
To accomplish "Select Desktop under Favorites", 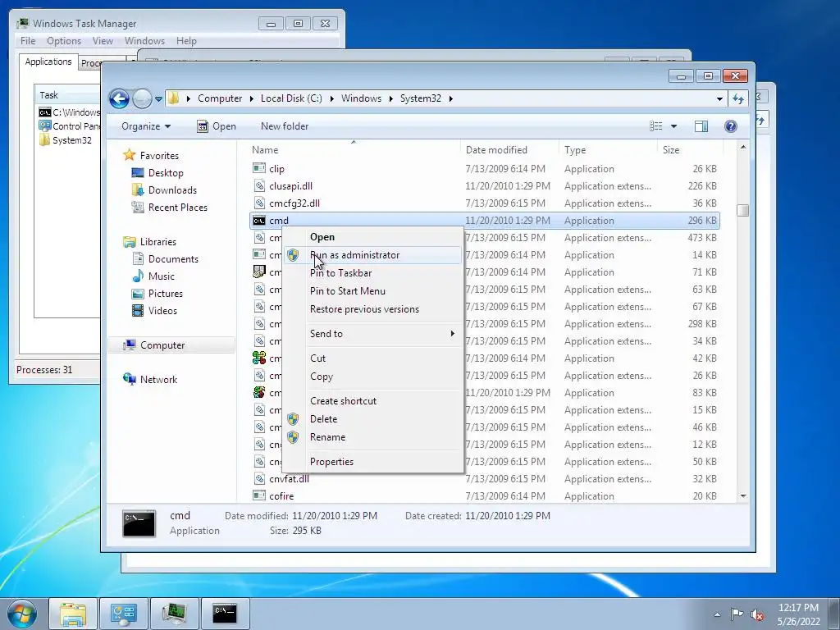I will (x=166, y=173).
